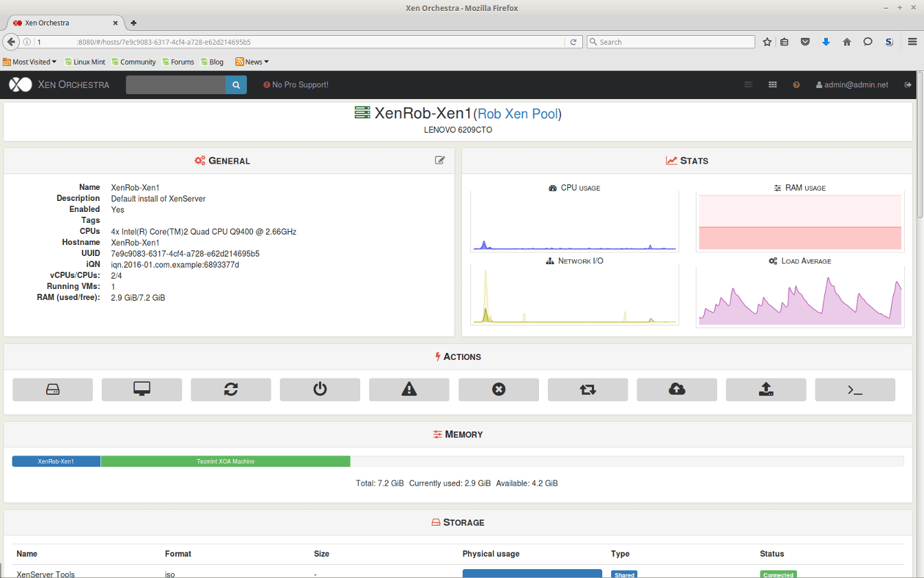
Task: Click the magnifier search button in the Xen Orchestra navbar
Action: (x=236, y=85)
